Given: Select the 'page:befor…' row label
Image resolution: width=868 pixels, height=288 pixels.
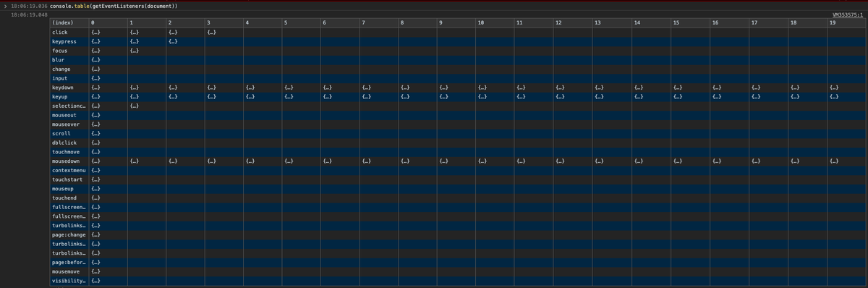Looking at the screenshot, I should tap(69, 262).
